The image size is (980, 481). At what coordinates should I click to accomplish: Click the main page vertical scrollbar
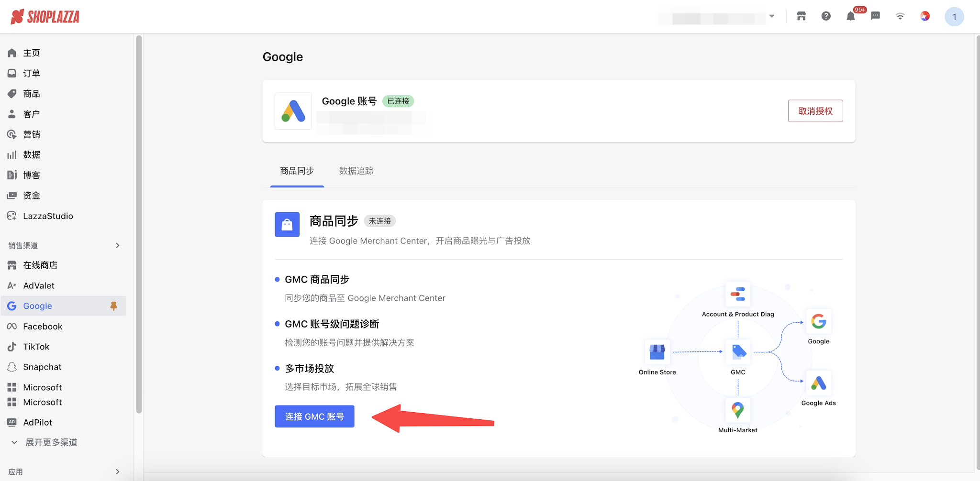coord(978,252)
